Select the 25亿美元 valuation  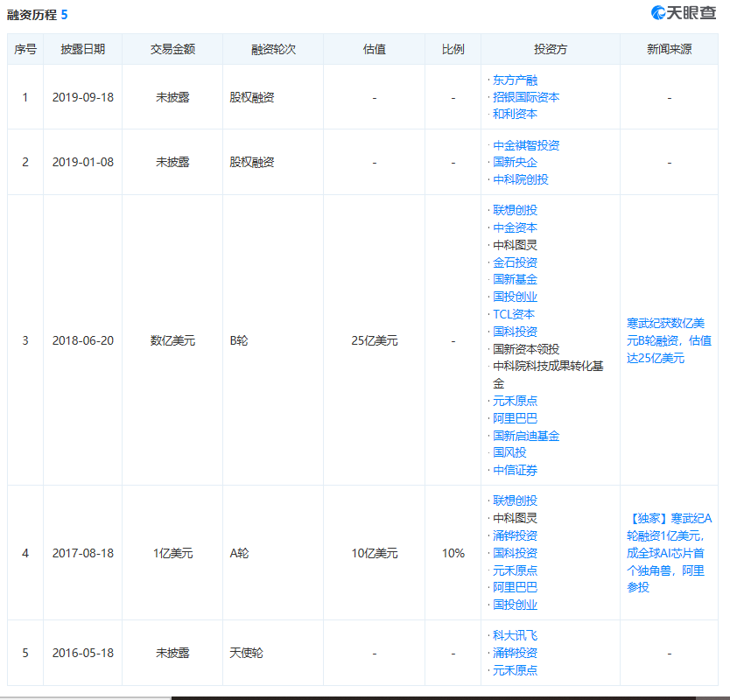[x=375, y=340]
